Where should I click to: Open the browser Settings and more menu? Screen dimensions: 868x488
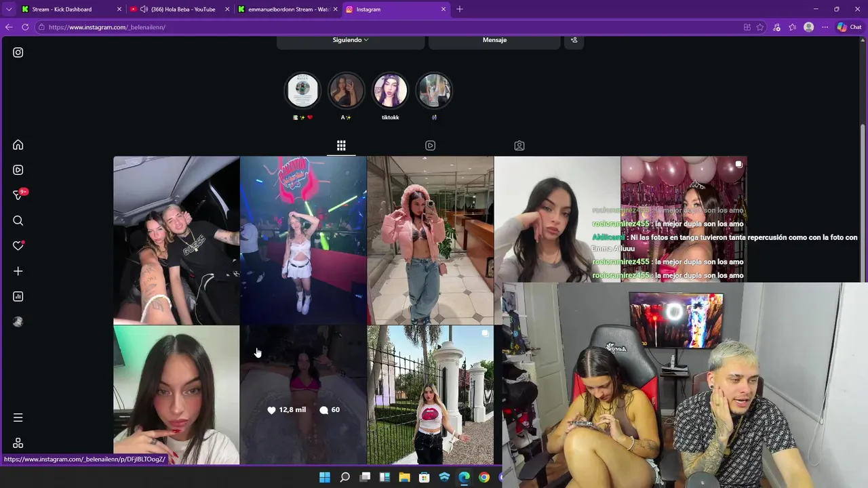tap(825, 27)
